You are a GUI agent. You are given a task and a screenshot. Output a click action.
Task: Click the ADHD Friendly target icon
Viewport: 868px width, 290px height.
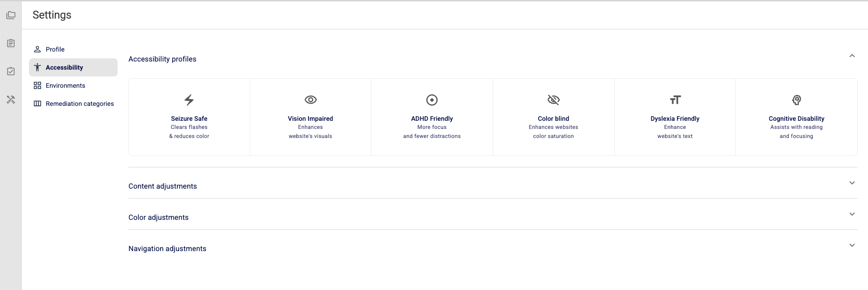pos(432,100)
